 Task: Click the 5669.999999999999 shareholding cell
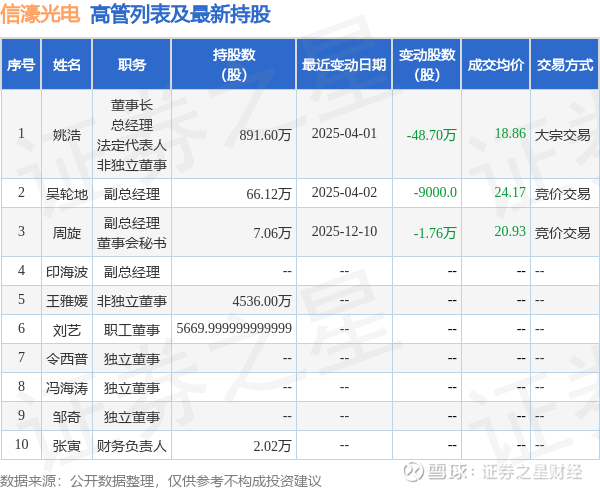(234, 328)
